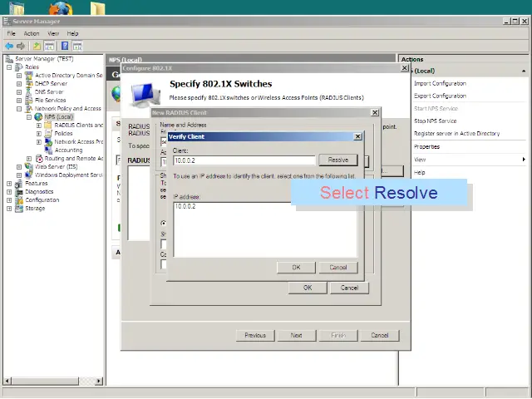Open the Action menu

tap(32, 33)
